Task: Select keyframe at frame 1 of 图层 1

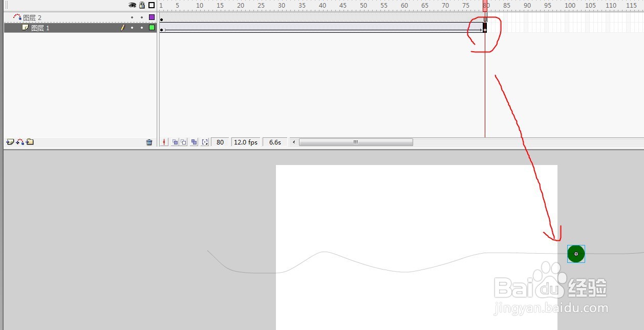Action: (162, 29)
